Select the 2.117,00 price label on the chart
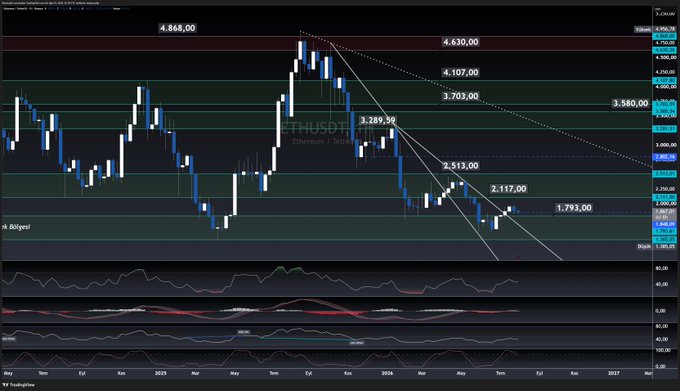 tap(509, 189)
